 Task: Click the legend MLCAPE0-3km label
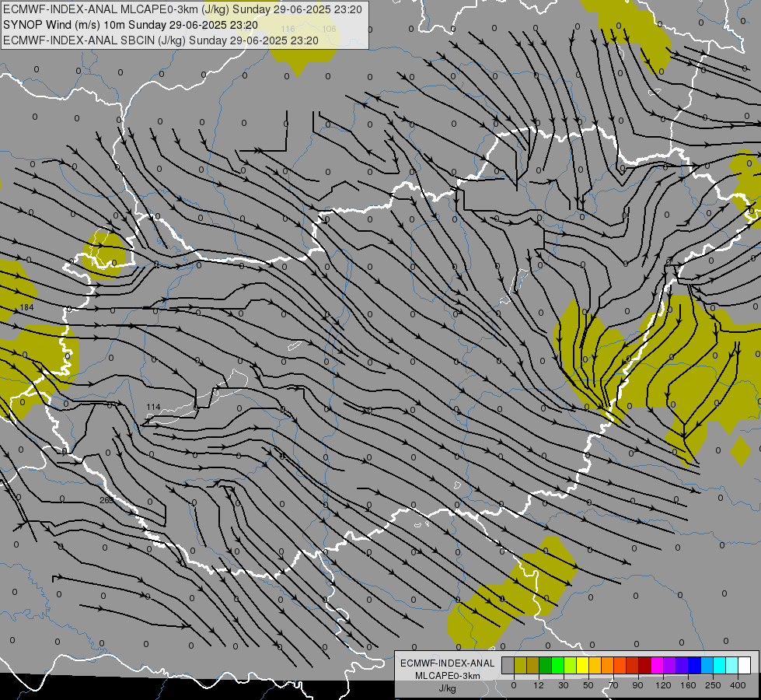point(448,676)
